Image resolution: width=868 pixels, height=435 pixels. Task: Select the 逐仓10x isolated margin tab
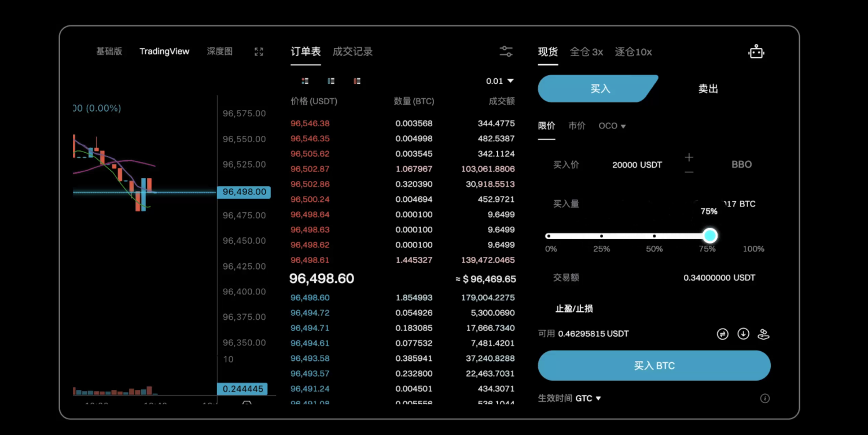coord(633,52)
